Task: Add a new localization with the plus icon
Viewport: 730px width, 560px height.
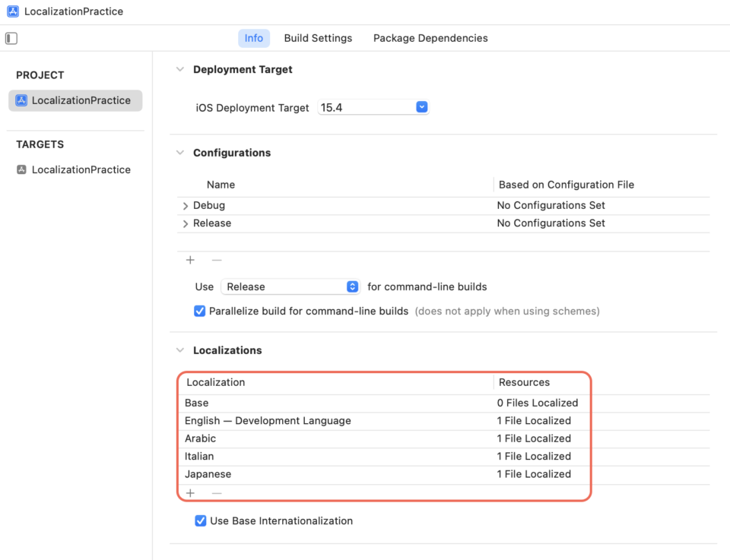Action: tap(189, 492)
